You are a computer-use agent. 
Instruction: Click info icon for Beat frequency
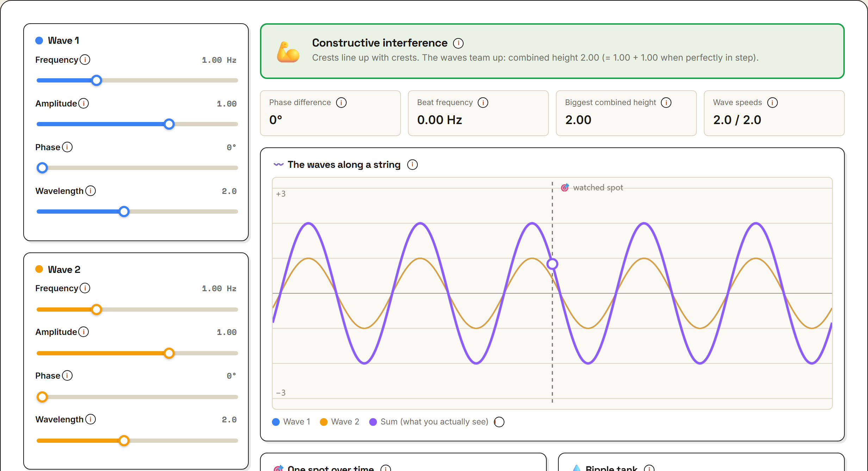point(483,103)
